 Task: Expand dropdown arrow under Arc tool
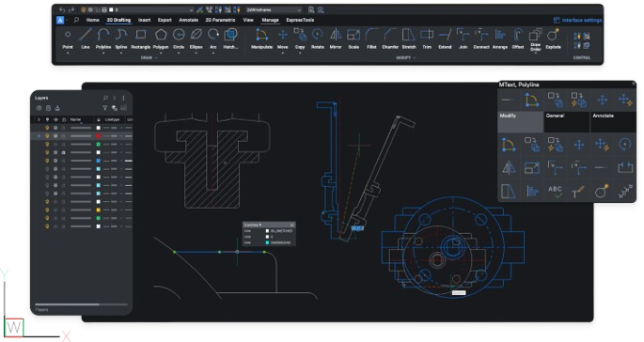pos(213,53)
